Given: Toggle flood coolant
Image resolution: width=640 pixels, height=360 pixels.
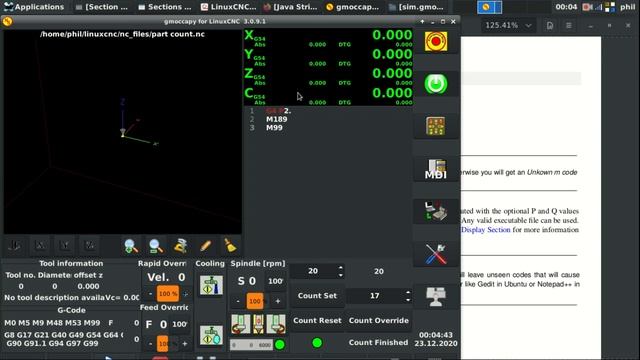Looking at the screenshot, I should click(x=211, y=285).
